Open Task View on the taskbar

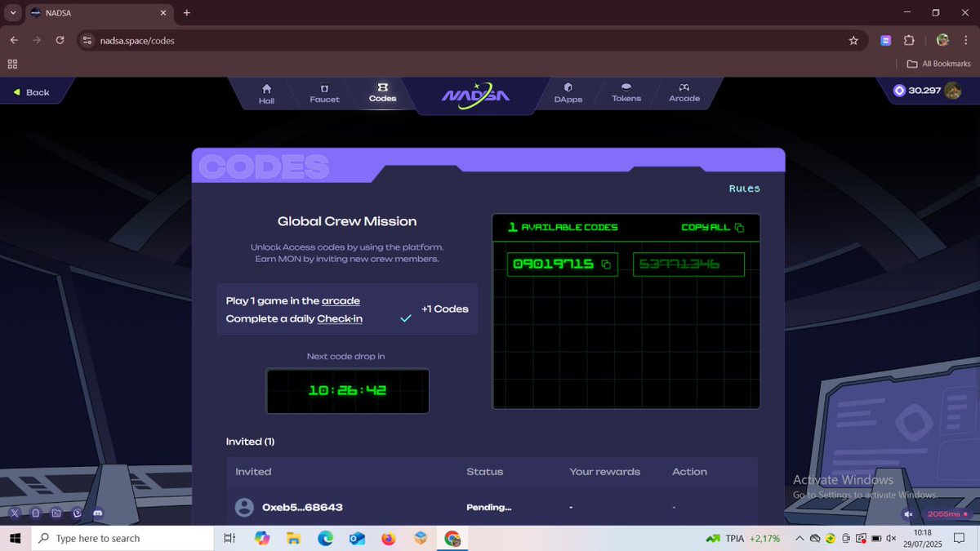click(229, 538)
